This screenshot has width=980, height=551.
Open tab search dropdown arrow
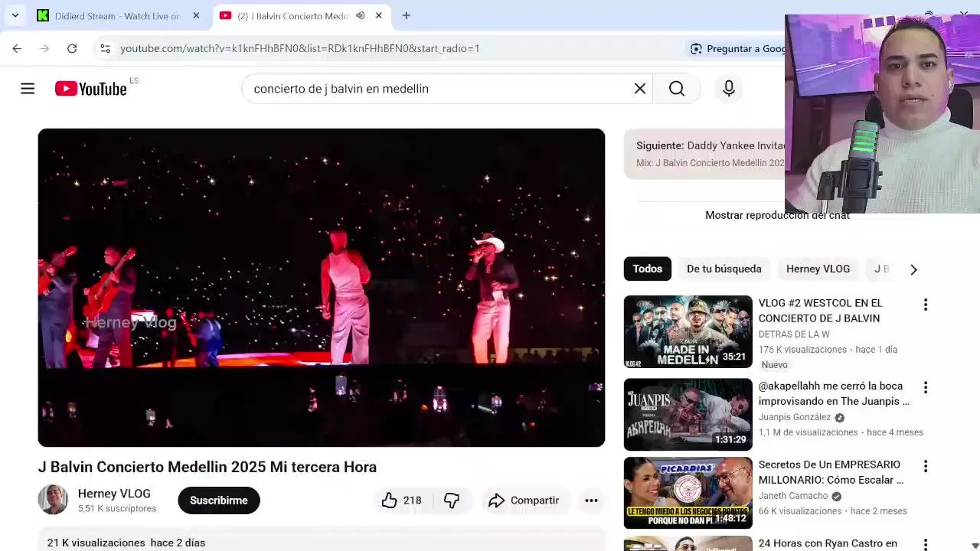[x=15, y=15]
